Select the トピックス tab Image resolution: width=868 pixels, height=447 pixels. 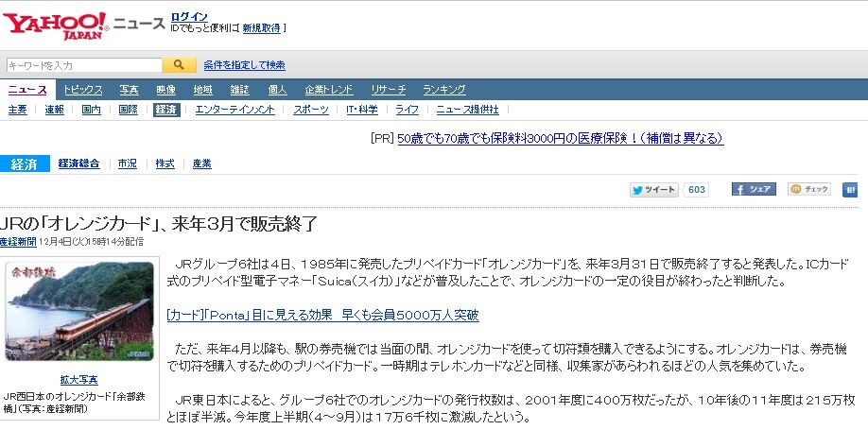pos(83,90)
